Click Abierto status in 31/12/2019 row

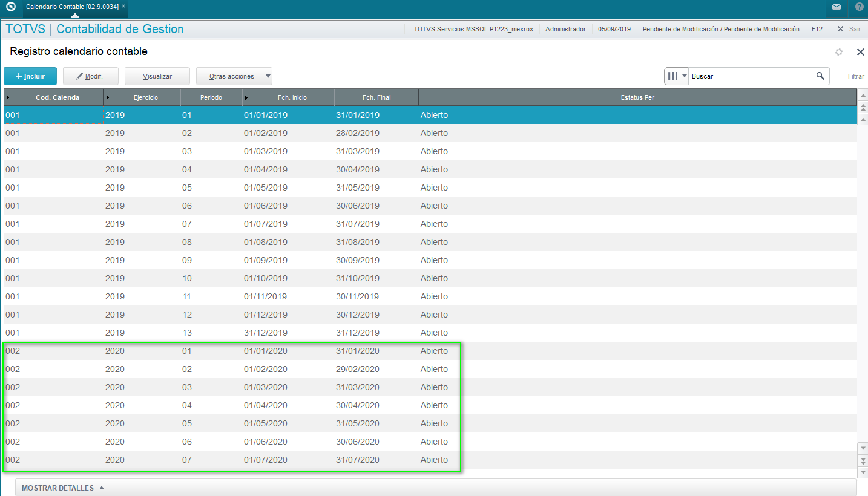point(434,333)
